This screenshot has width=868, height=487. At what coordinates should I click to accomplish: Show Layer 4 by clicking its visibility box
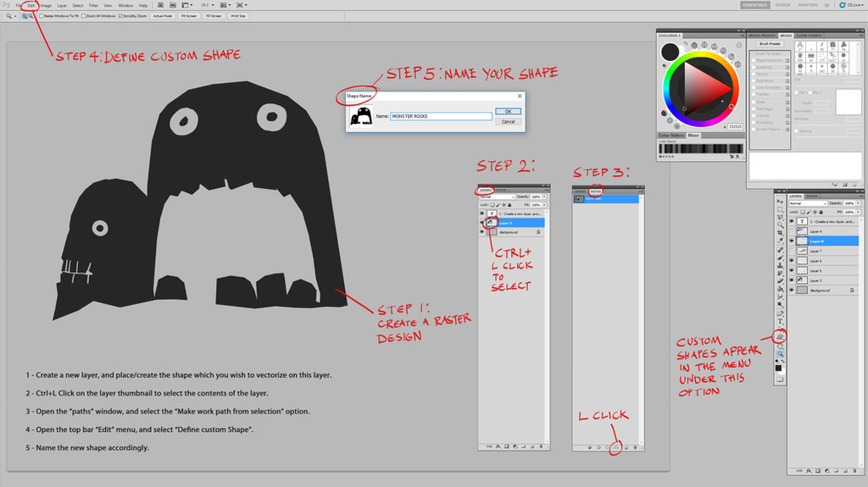coord(792,230)
